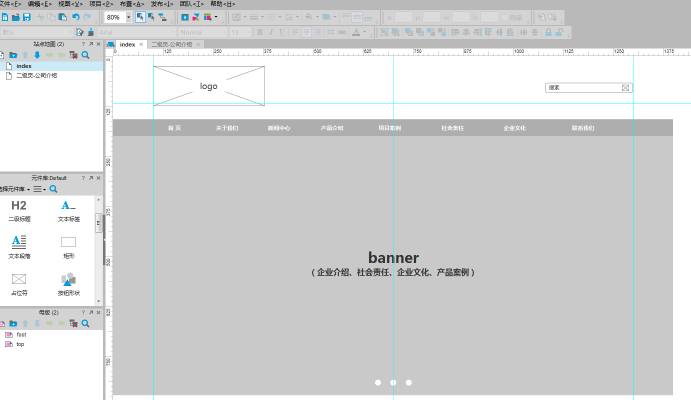Select the foot master
The width and height of the screenshot is (691, 400).
tap(22, 335)
